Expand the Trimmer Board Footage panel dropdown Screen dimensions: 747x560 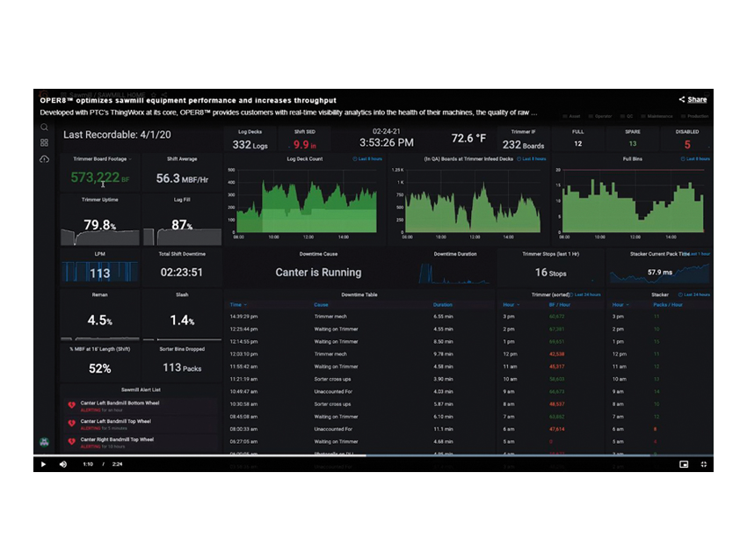tap(130, 159)
